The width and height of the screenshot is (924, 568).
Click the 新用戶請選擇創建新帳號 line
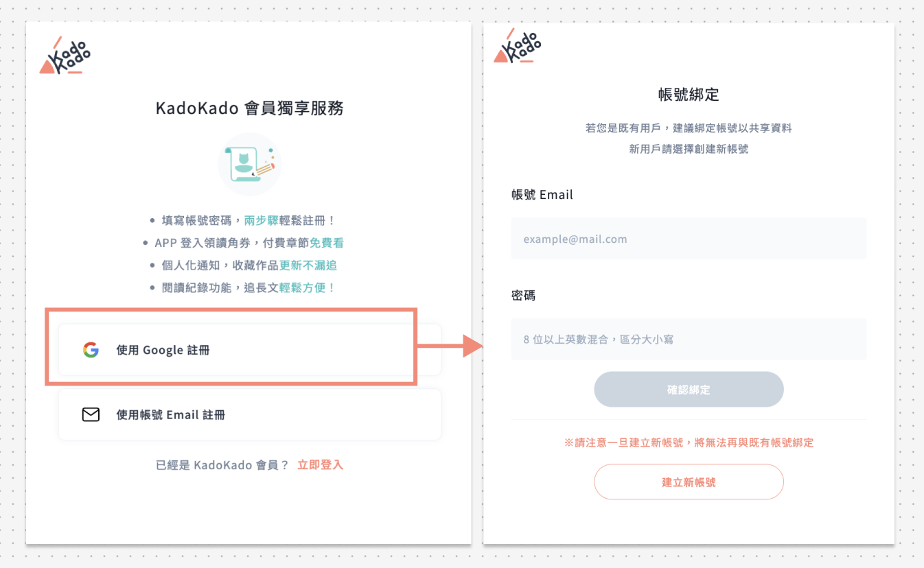click(689, 148)
